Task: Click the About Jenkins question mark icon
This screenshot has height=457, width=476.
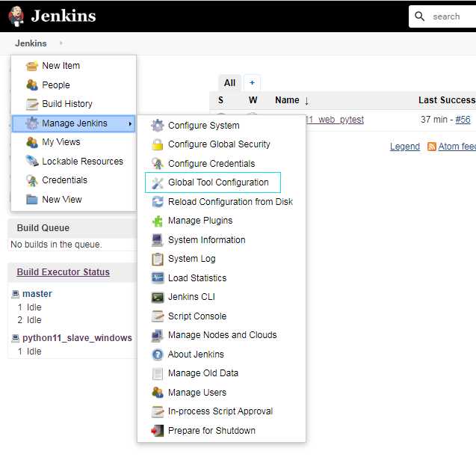Action: 158,355
